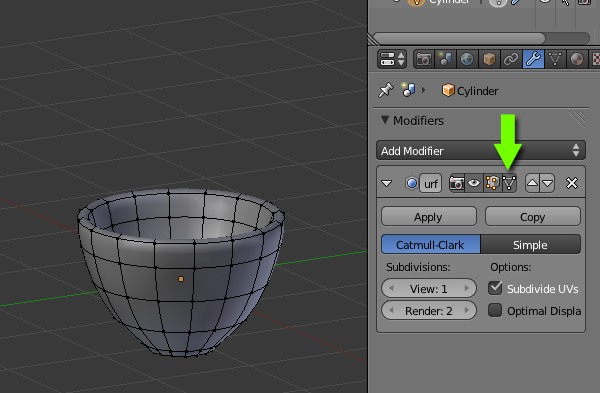Open the World properties tab (globe icon)
The image size is (600, 393).
coord(467,59)
